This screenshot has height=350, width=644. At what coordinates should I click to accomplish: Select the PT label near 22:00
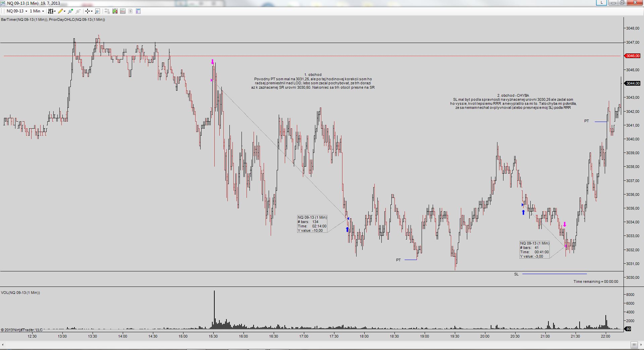587,121
